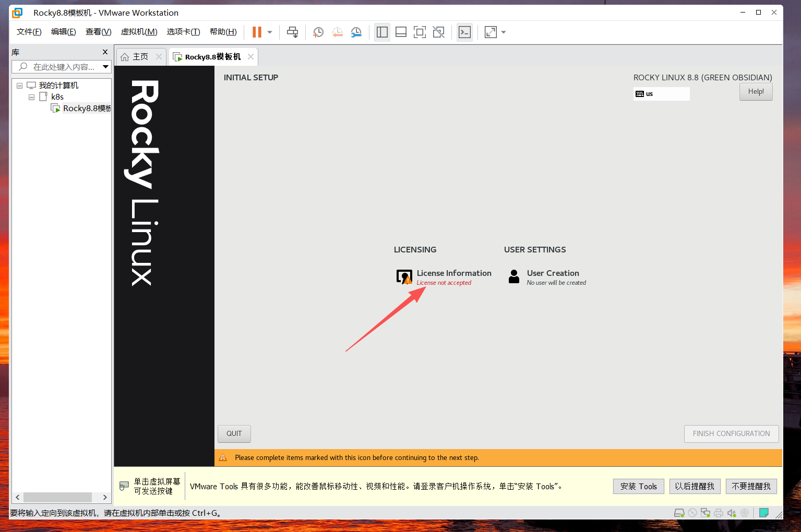Close the Rocky8.8模板机 tab
The image size is (801, 532).
[250, 57]
